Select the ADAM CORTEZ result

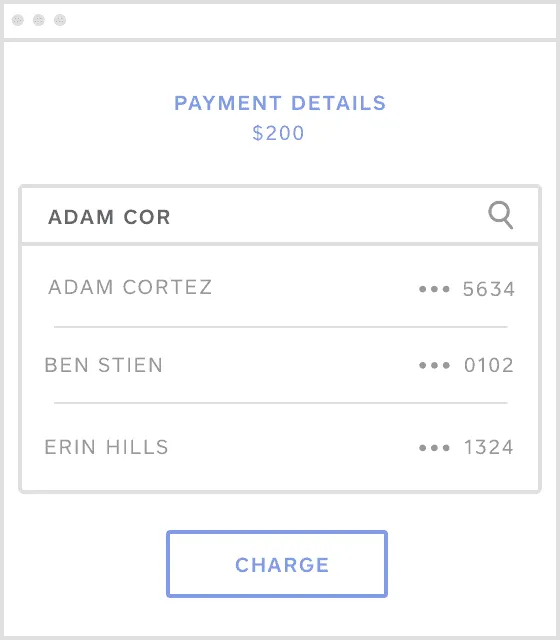(x=280, y=287)
